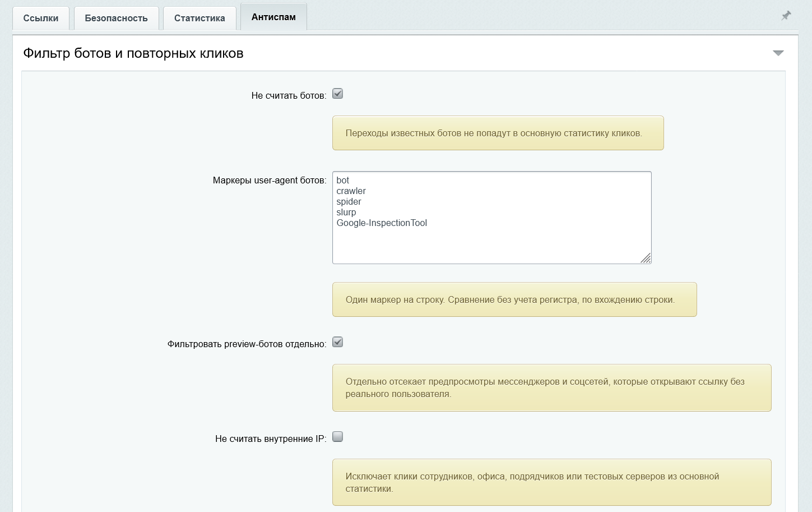This screenshot has height=512, width=812.
Task: Uncheck the "Не считать ботов" checkbox
Action: pos(337,94)
